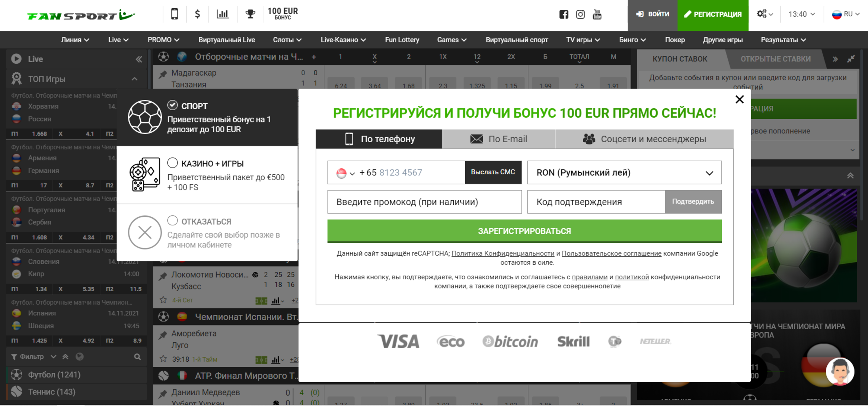Viewport: 868px width, 406px height.
Task: Open the КУПОН СТАВОК tab
Action: (680, 59)
